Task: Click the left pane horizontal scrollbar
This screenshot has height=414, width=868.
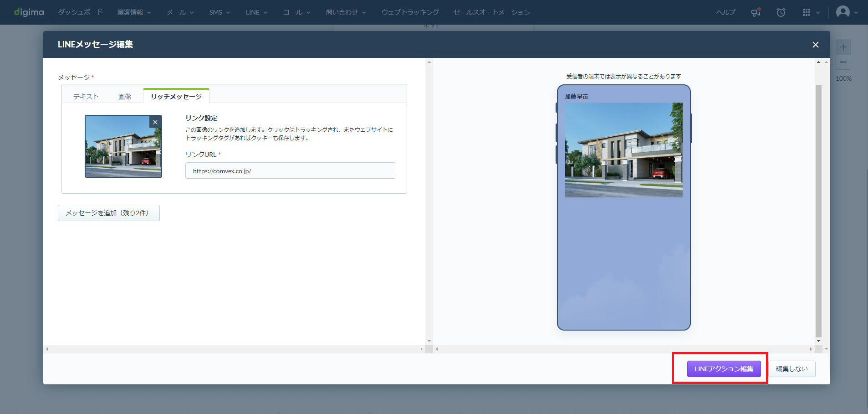Action: tap(234, 349)
